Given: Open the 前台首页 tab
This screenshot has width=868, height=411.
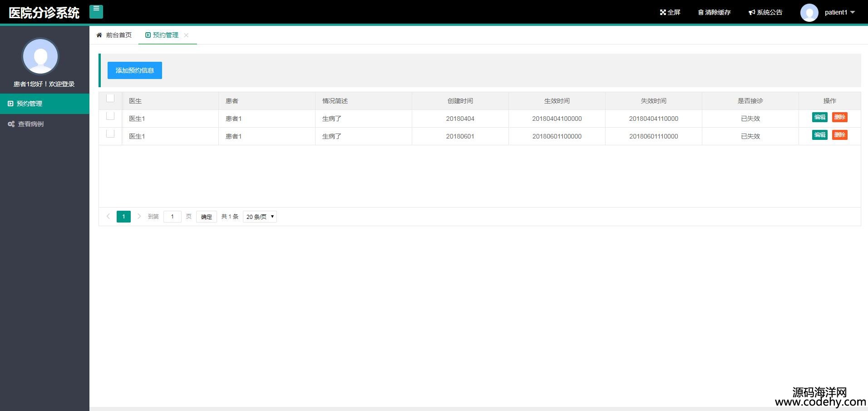Looking at the screenshot, I should (x=114, y=35).
